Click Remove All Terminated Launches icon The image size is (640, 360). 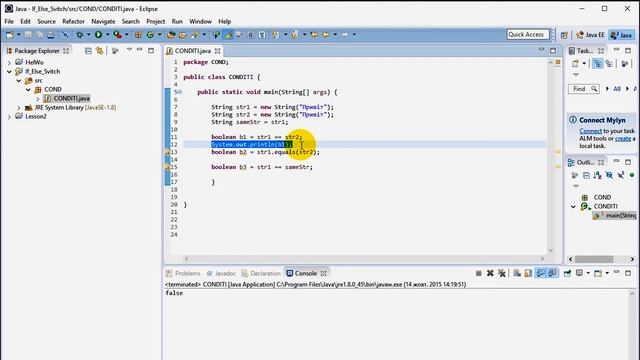502,273
